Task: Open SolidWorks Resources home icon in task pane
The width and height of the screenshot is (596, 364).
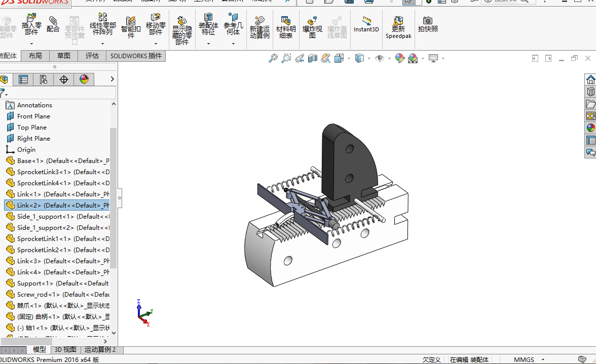Action: [590, 79]
